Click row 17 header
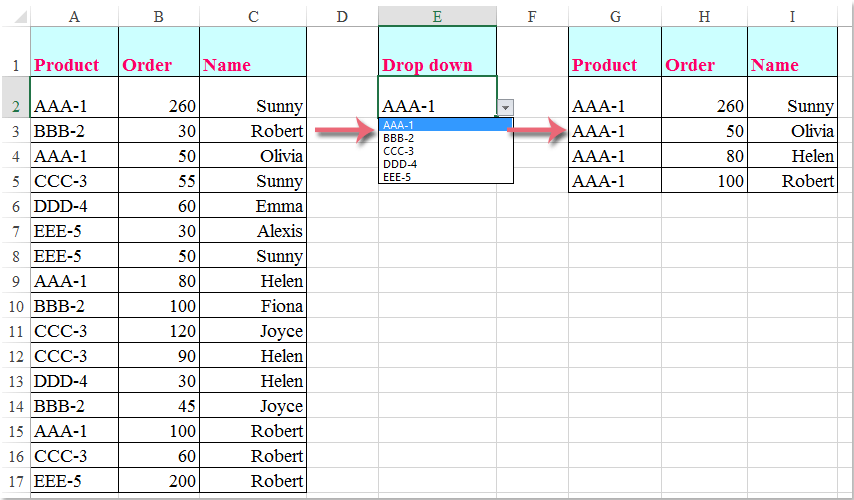 (x=15, y=481)
